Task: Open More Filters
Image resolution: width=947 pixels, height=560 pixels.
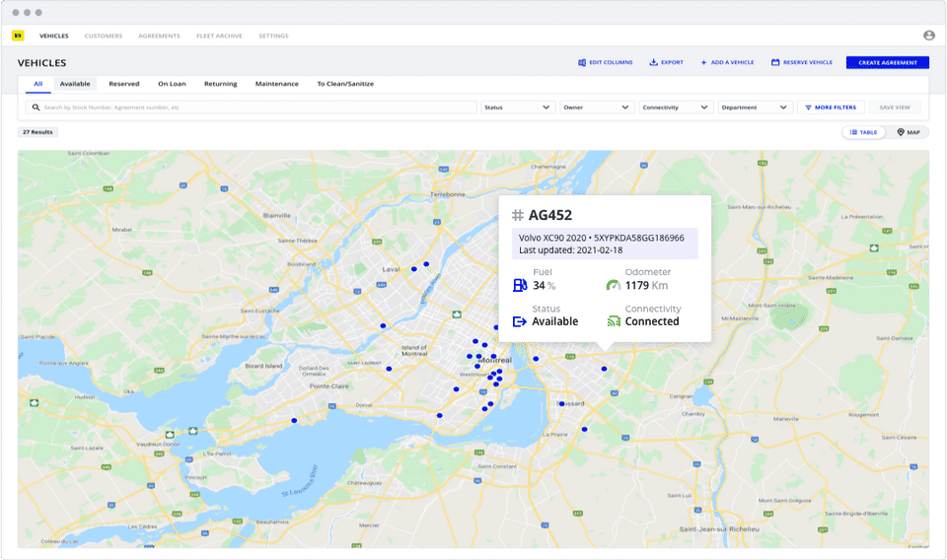Action: point(831,107)
